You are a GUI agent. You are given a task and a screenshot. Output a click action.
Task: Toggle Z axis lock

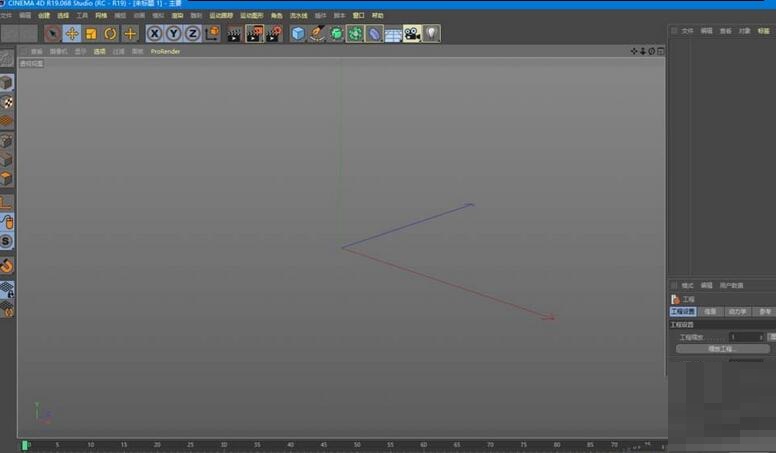[192, 34]
